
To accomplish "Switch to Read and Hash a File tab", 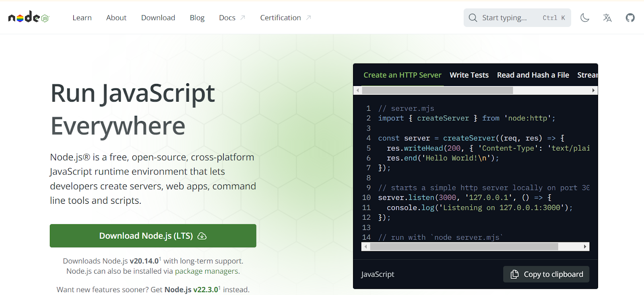I will pos(533,75).
